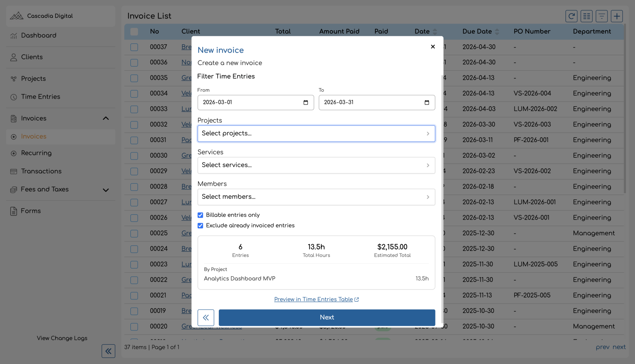Click the Projects icon in sidebar
Viewport: 635px width, 364px height.
[x=14, y=79]
